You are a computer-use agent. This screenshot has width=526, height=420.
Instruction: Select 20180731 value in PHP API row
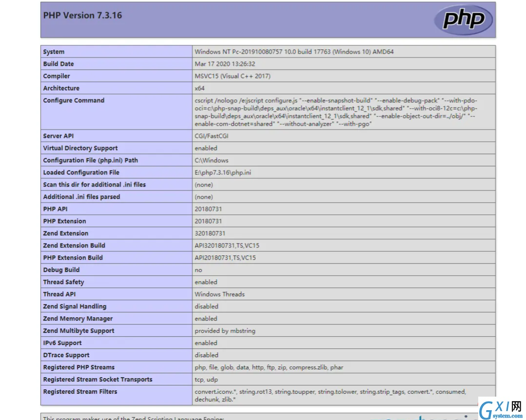pos(208,209)
